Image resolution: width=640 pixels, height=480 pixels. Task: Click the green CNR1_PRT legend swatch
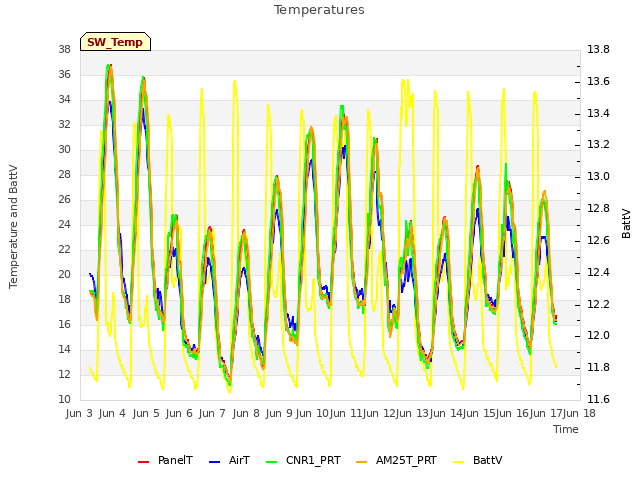[x=271, y=461]
